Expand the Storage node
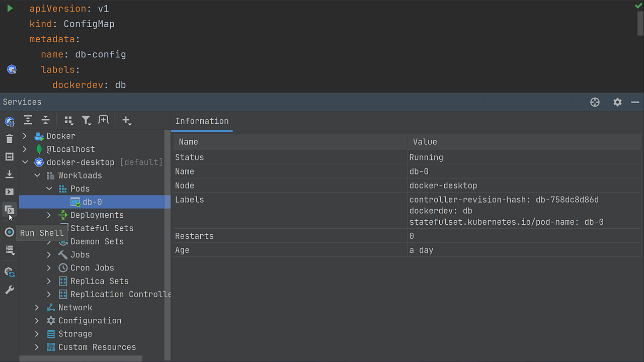Image resolution: width=644 pixels, height=362 pixels. tap(37, 333)
